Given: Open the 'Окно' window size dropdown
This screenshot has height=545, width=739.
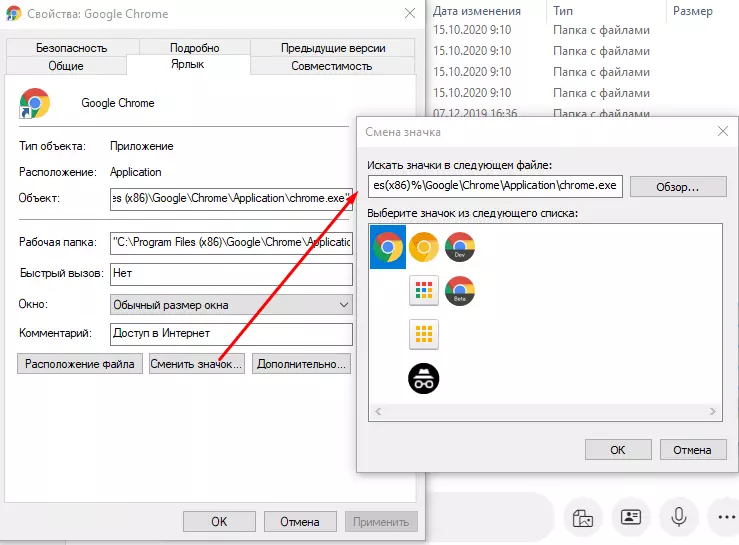Looking at the screenshot, I should tap(231, 304).
